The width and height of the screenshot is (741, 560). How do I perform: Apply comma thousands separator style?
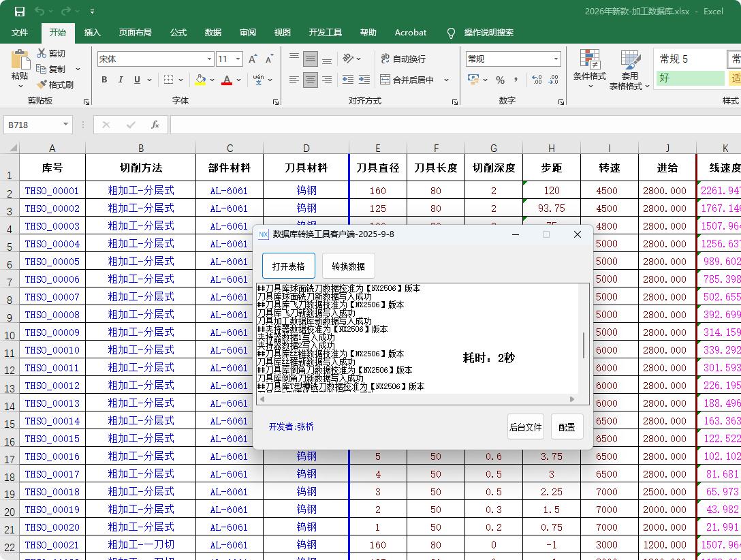pos(516,80)
